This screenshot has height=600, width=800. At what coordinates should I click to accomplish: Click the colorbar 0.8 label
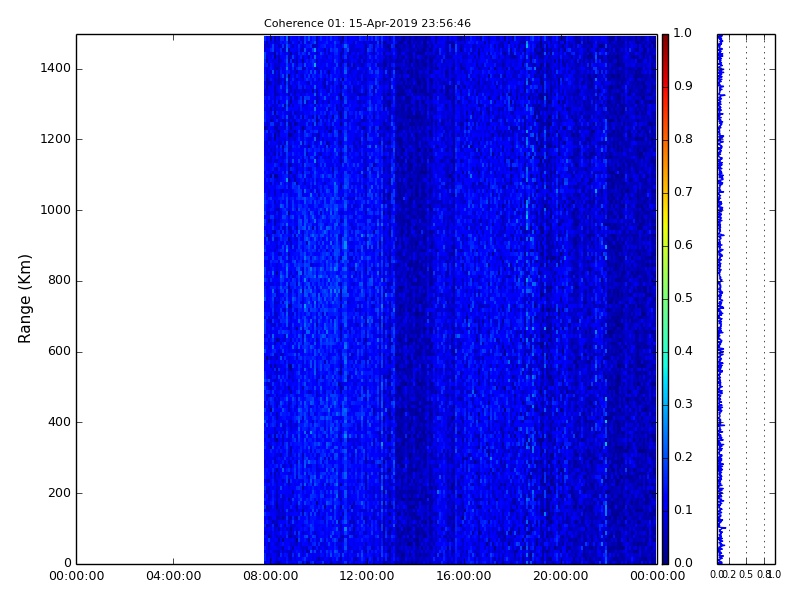[x=683, y=139]
